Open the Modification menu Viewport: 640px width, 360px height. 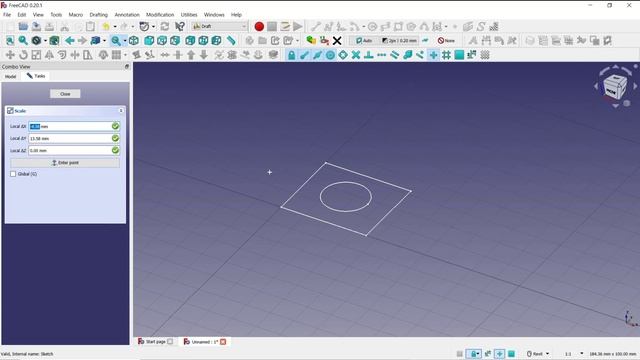click(x=160, y=15)
